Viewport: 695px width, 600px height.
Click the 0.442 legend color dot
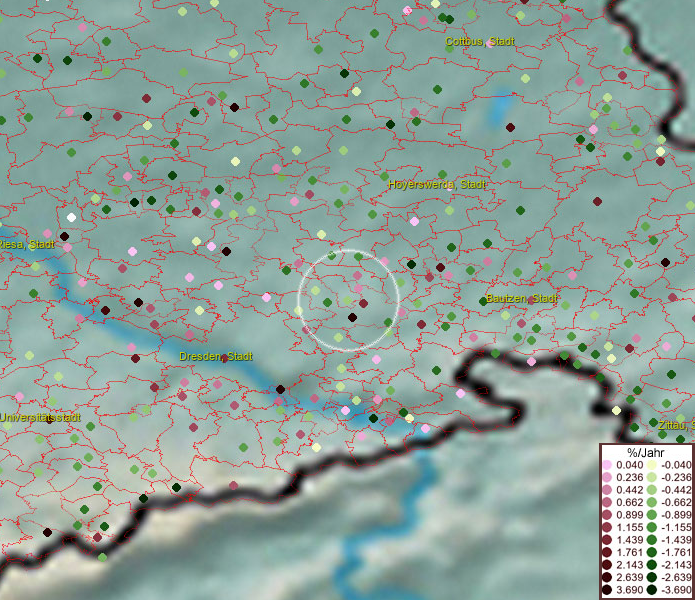607,489
